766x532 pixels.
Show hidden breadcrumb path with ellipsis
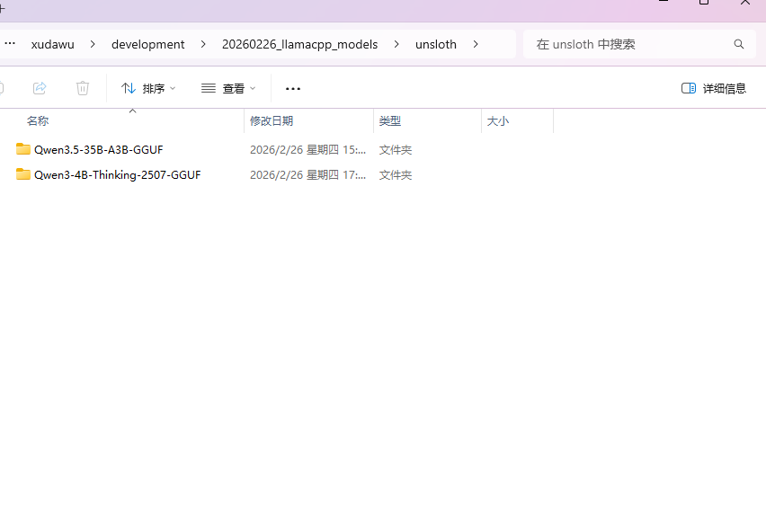10,43
